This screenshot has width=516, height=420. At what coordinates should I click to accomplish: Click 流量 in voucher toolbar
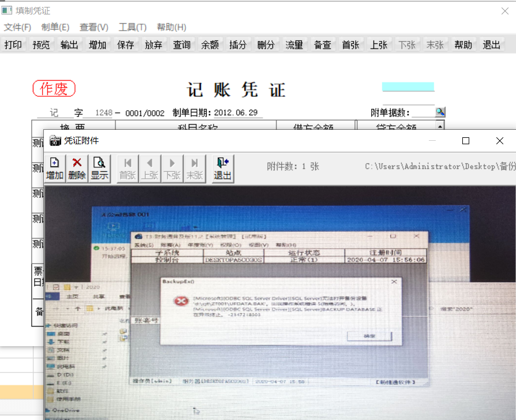pos(294,45)
